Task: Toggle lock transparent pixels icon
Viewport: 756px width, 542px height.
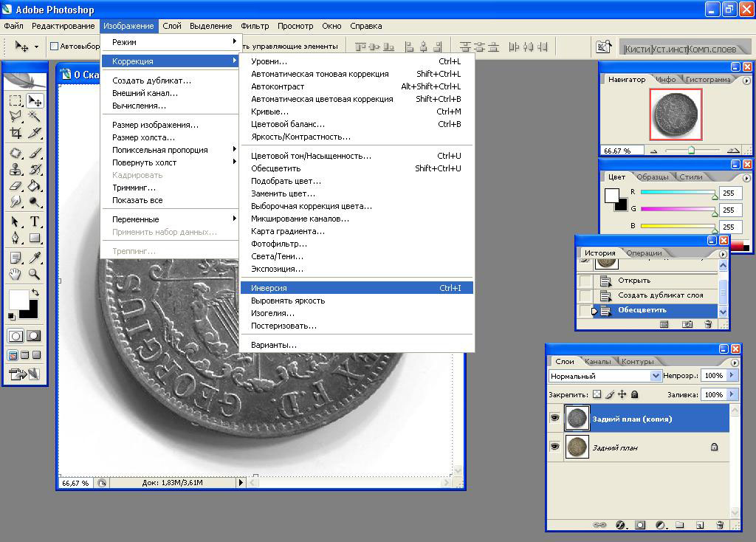Action: [x=597, y=394]
